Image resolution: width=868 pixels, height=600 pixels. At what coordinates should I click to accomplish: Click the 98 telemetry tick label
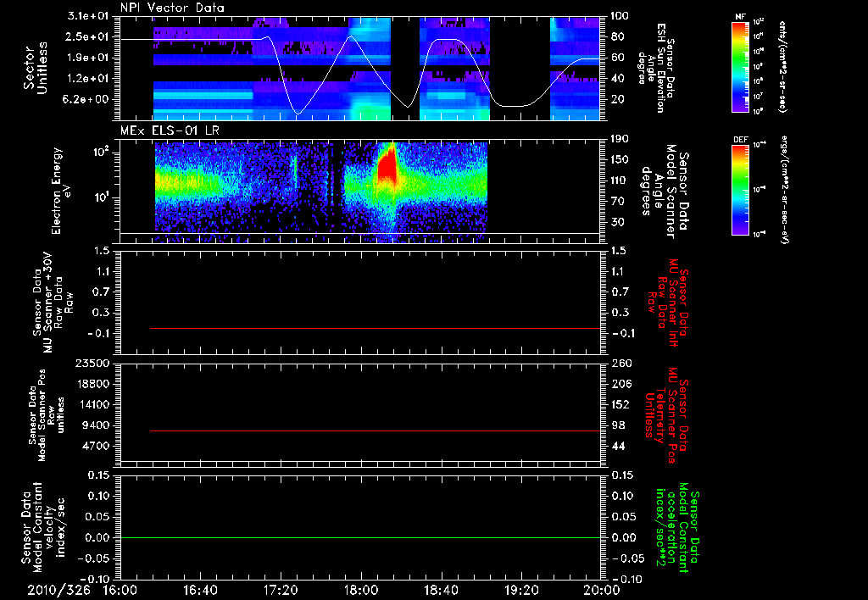[x=618, y=425]
